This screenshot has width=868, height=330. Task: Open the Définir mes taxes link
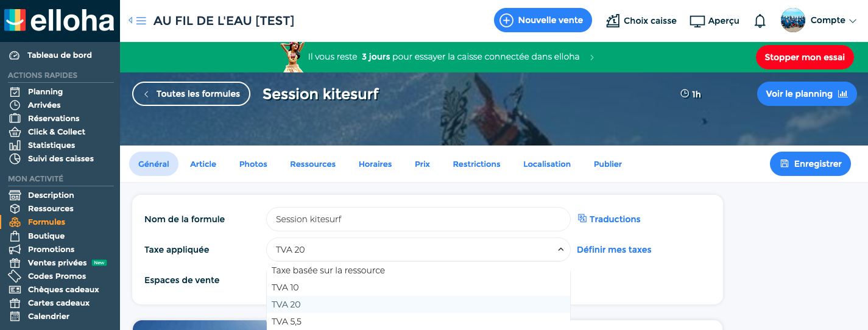tap(614, 250)
